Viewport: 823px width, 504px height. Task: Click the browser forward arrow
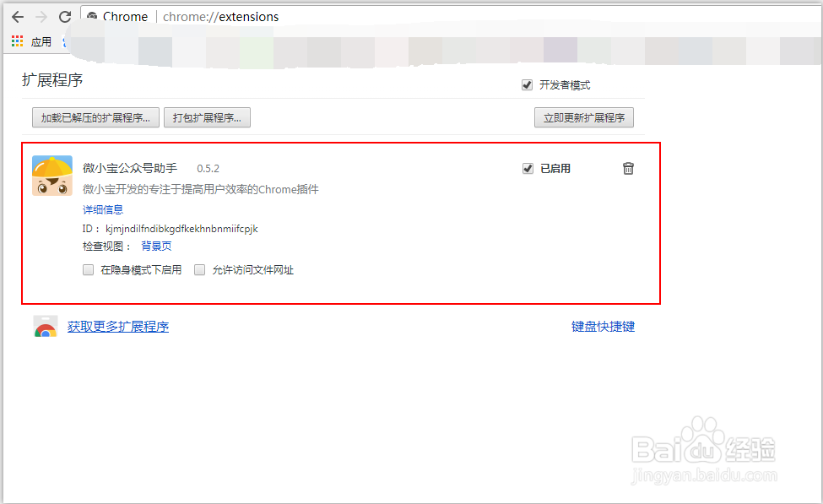[x=41, y=17]
